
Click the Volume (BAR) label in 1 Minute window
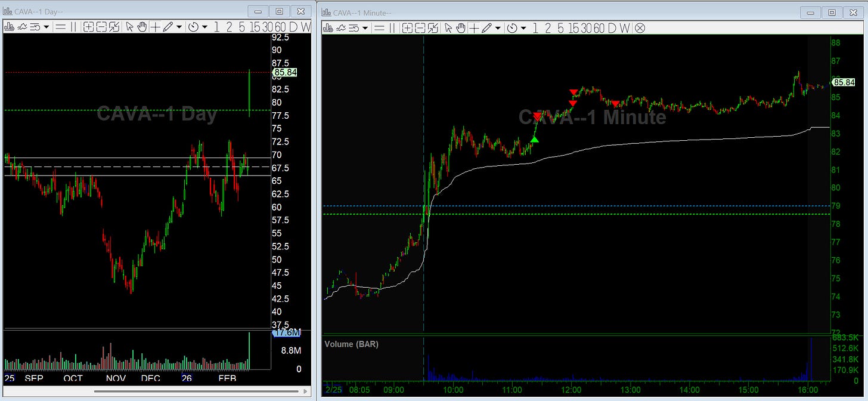click(351, 344)
